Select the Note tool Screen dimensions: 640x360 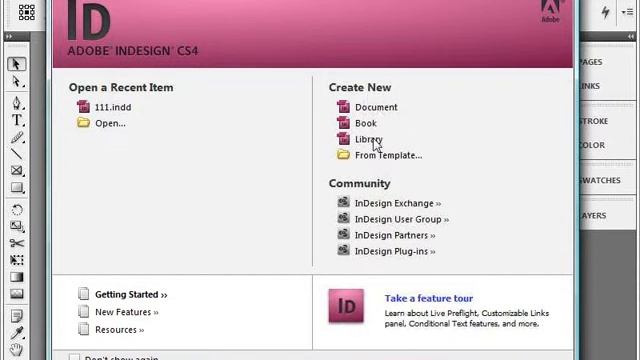tap(16, 316)
